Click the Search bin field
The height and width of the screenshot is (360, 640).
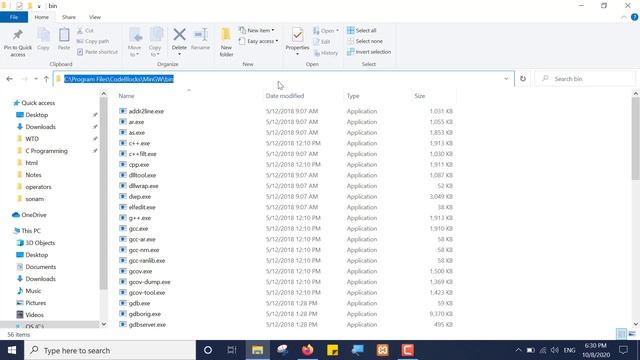tap(584, 79)
